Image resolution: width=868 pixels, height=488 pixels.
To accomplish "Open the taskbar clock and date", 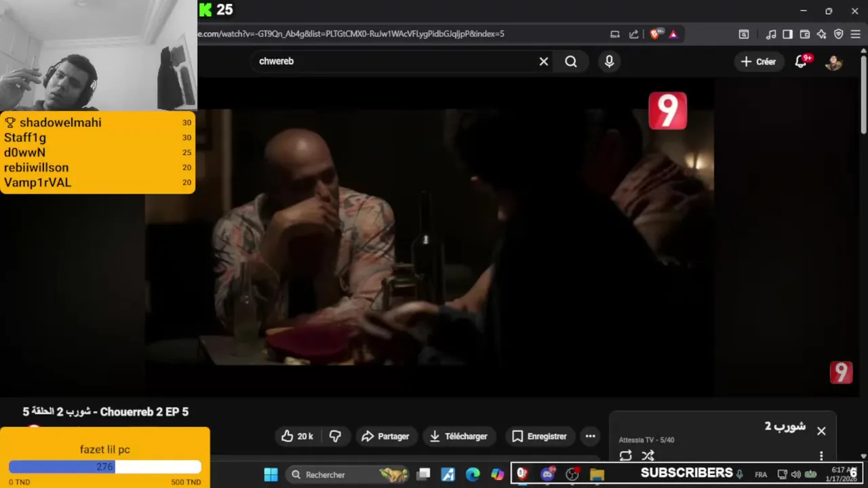I will point(841,474).
